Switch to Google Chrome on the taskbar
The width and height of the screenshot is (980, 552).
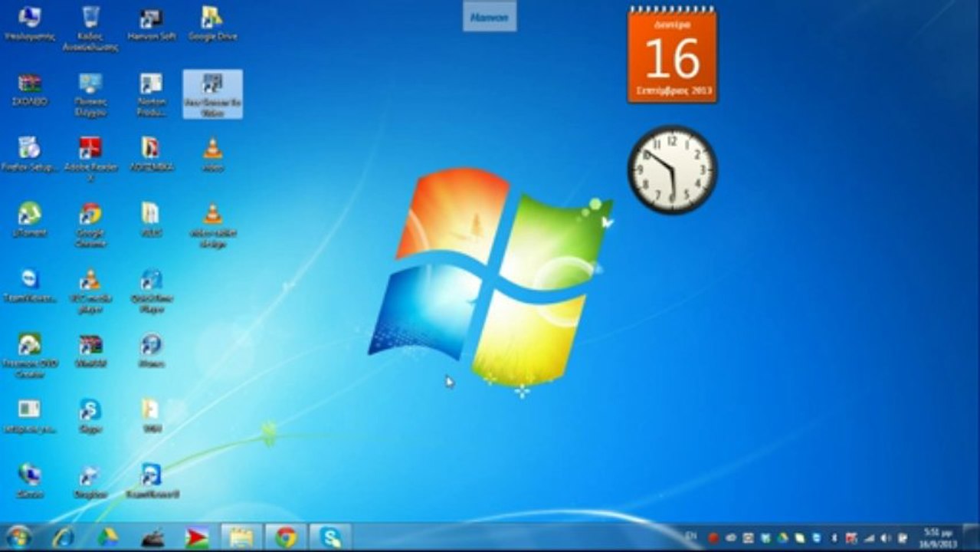[286, 537]
